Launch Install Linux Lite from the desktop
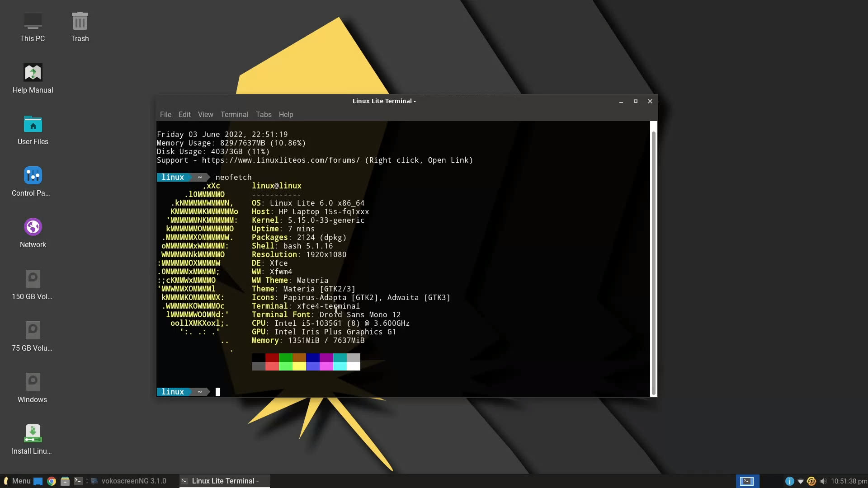The image size is (868, 488). [32, 436]
